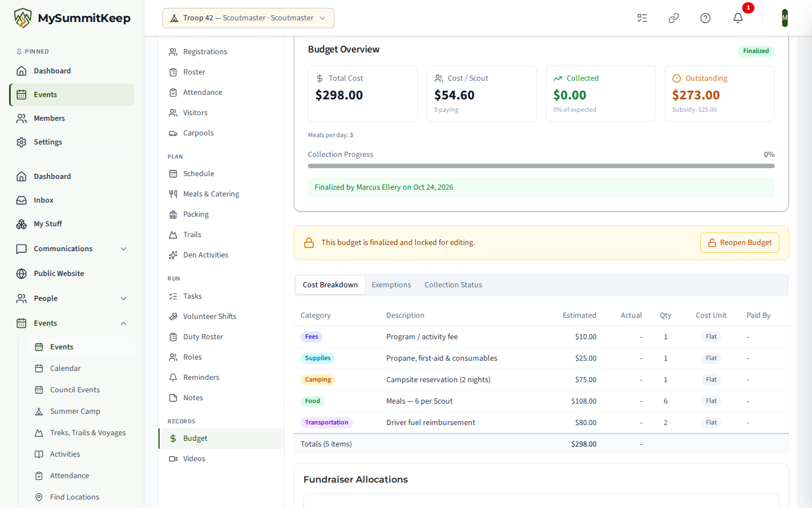The height and width of the screenshot is (508, 812).
Task: Click the $273.00 outstanding amount
Action: [x=696, y=95]
